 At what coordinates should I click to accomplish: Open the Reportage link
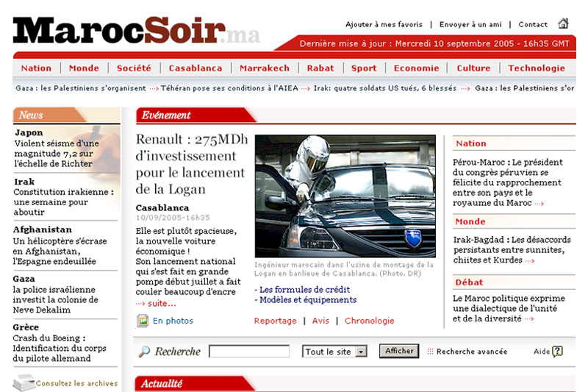tap(275, 321)
